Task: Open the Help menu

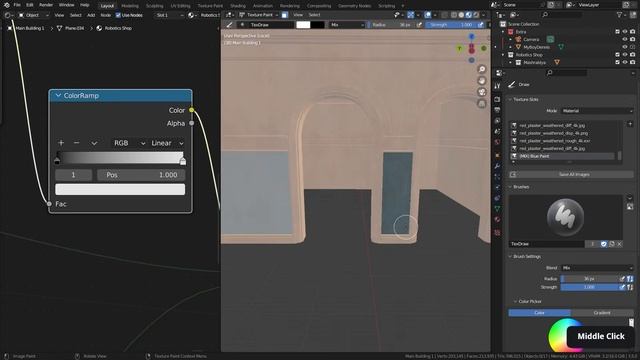Action: click(84, 5)
